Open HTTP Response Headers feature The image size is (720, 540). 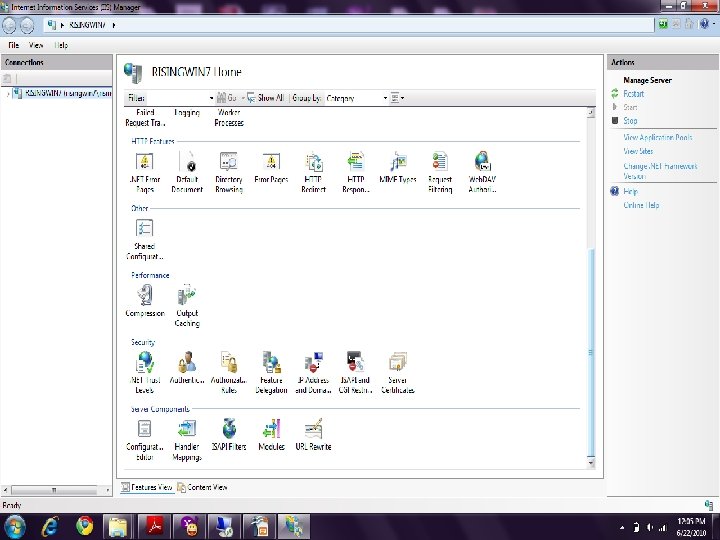pyautogui.click(x=355, y=172)
